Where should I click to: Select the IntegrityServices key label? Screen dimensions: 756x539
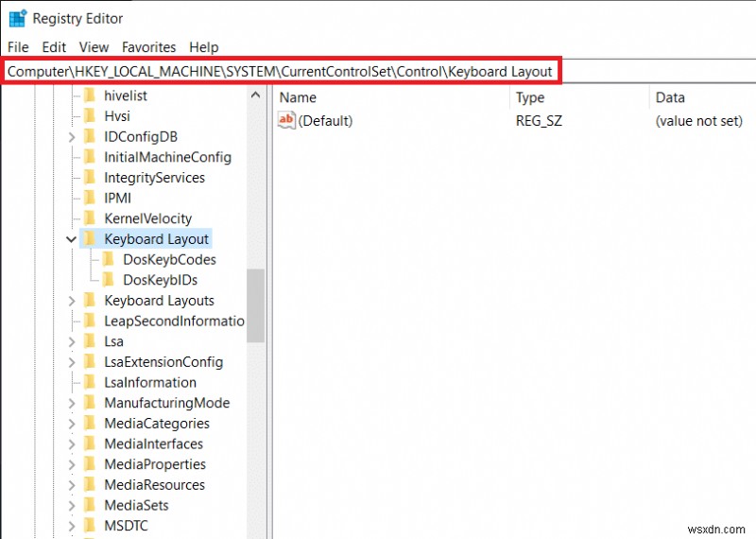coord(154,178)
